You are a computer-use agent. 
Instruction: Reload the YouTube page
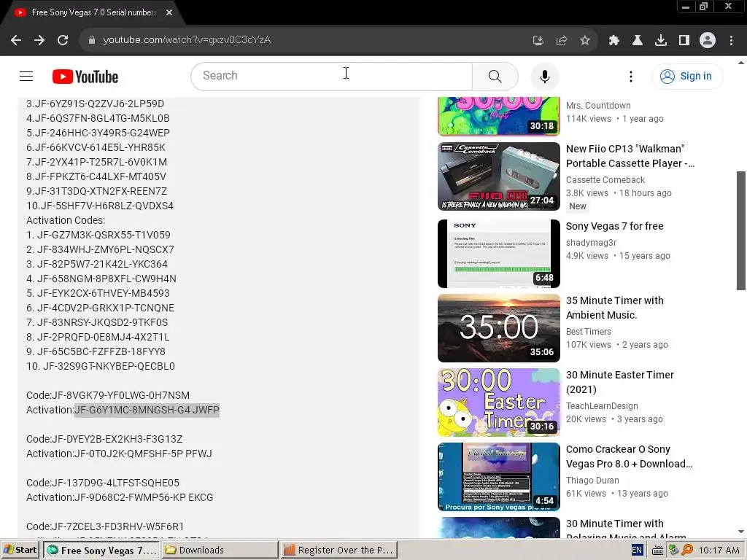[63, 40]
